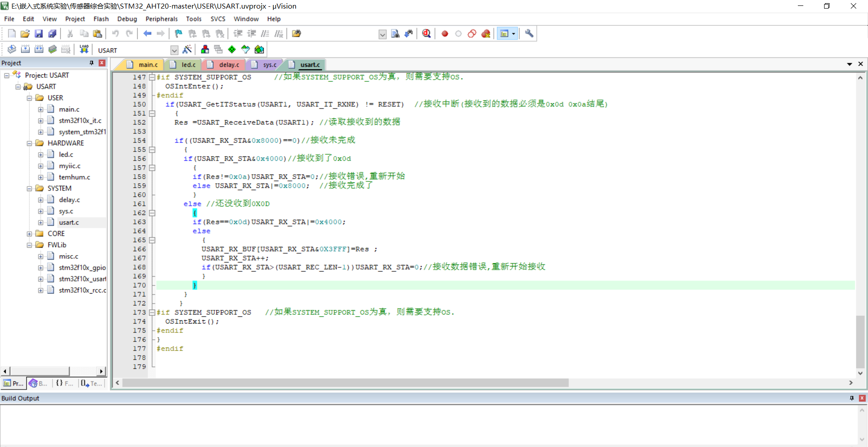Toggle the Project panel pin
This screenshot has width=868, height=447.
92,63
